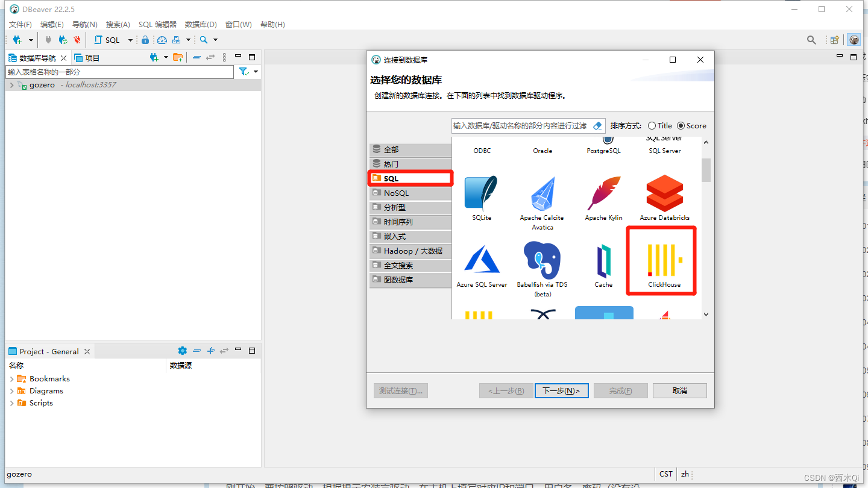Select the NoSQL category
The height and width of the screenshot is (488, 868).
click(410, 193)
